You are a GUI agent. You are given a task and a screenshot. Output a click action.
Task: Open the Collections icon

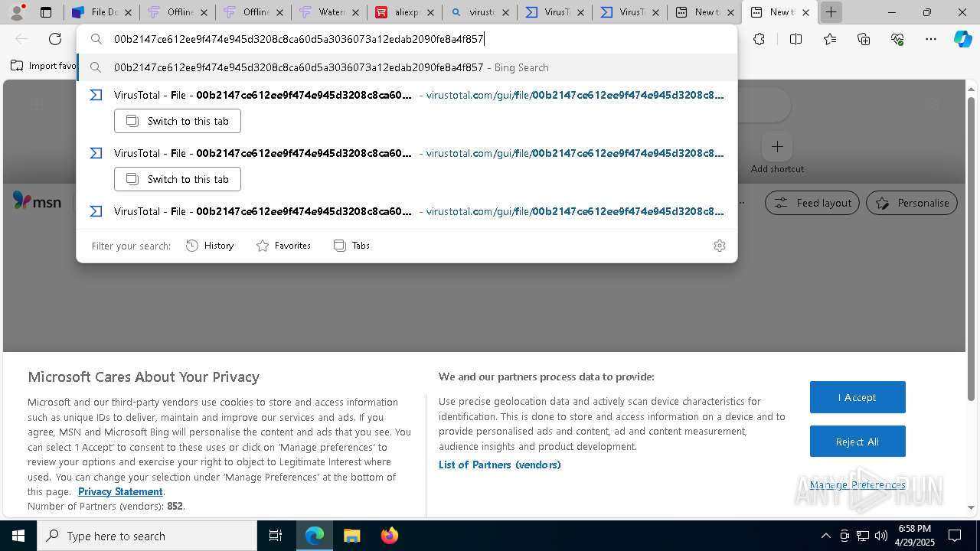coord(864,39)
